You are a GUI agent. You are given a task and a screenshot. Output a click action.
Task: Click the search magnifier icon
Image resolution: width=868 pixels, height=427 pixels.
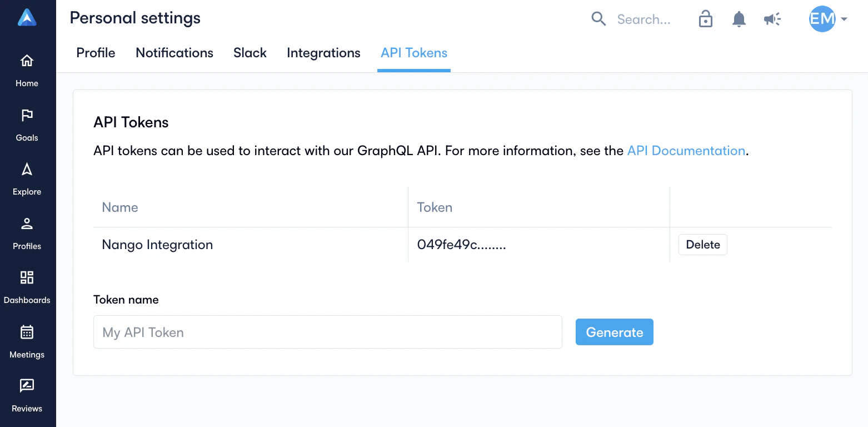598,19
